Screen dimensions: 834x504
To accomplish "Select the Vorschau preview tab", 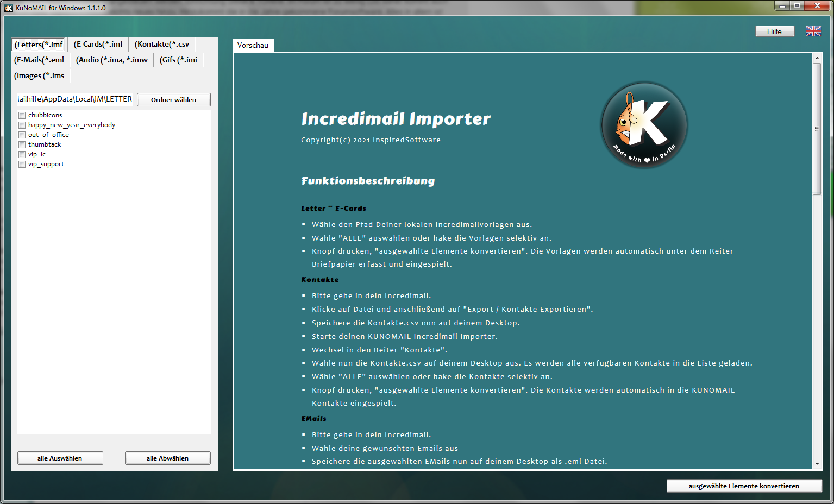I will [x=253, y=45].
